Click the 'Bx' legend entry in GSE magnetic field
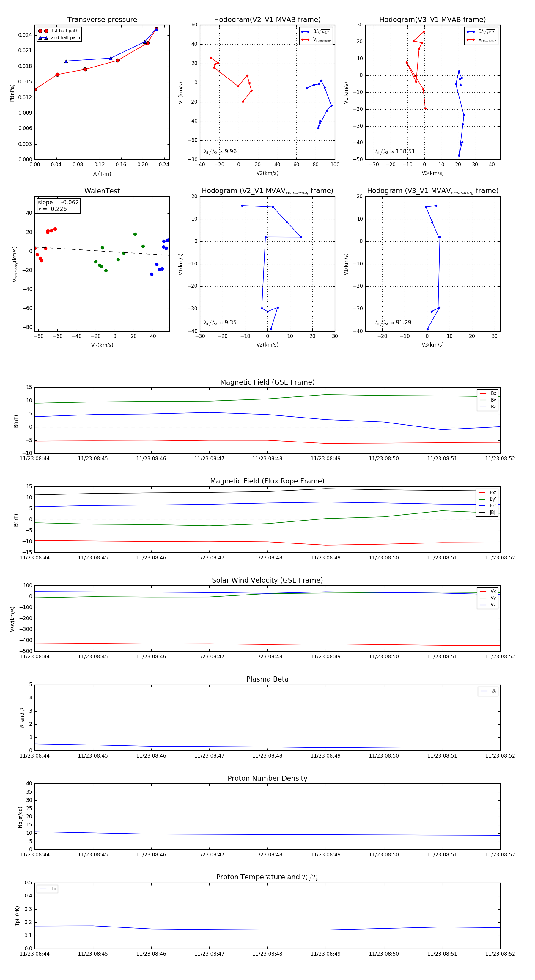The image size is (535, 980). point(488,393)
